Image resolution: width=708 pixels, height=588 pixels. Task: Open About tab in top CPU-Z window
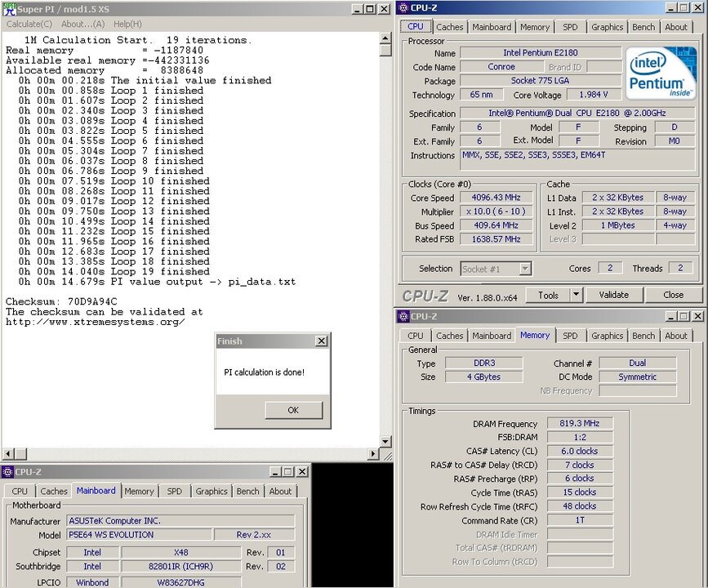tap(676, 27)
